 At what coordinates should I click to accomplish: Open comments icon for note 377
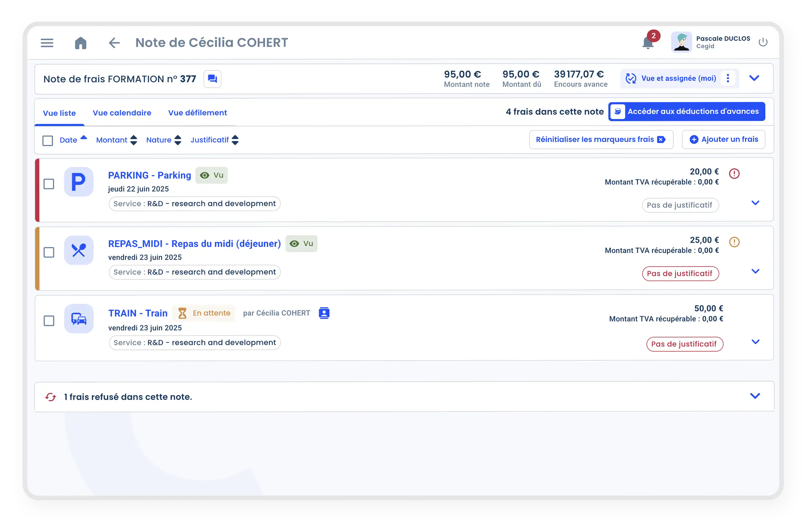click(212, 79)
